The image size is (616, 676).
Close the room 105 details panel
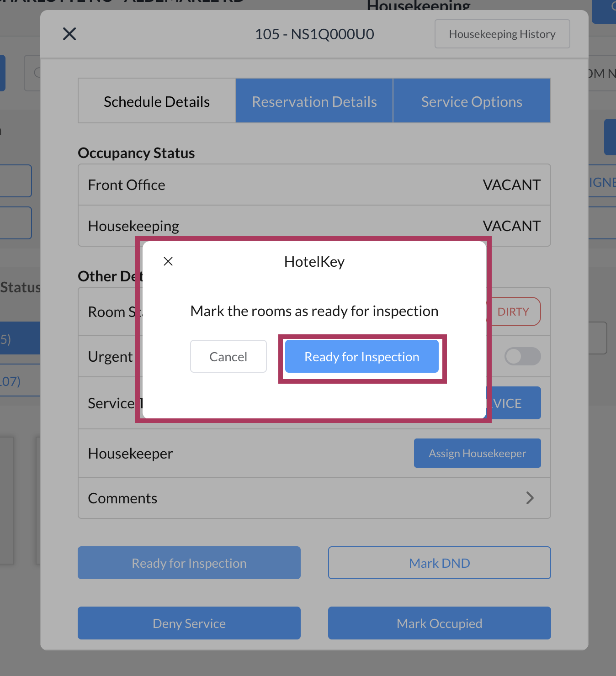tap(69, 34)
